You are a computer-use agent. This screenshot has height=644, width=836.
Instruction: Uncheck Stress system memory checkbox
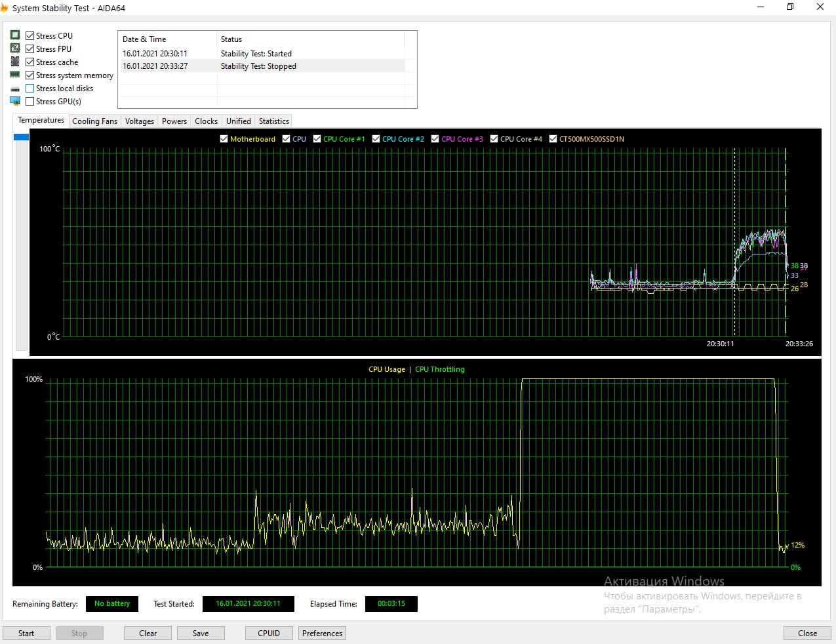click(30, 75)
